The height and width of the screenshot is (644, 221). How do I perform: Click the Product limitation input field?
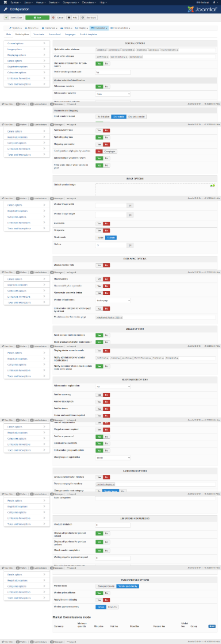[x=113, y=525]
